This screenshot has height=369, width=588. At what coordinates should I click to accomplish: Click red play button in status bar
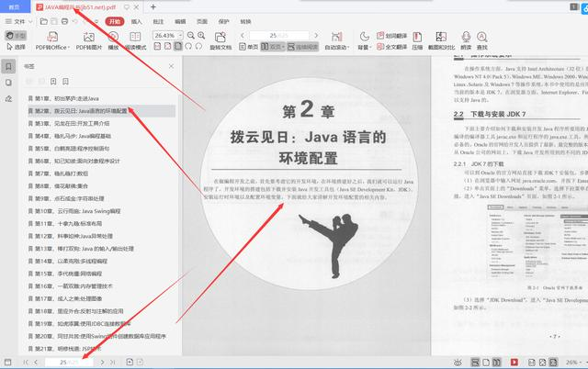click(514, 363)
